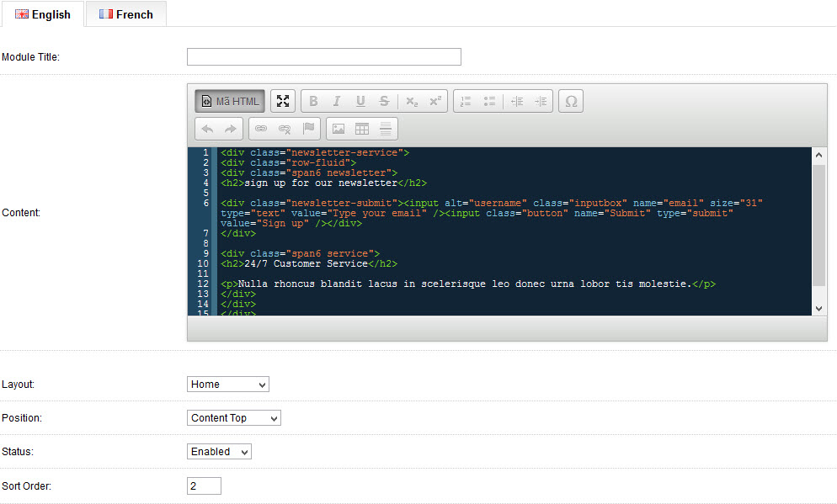The width and height of the screenshot is (837, 504).
Task: Open the Position dropdown showing Content Top
Action: (233, 418)
